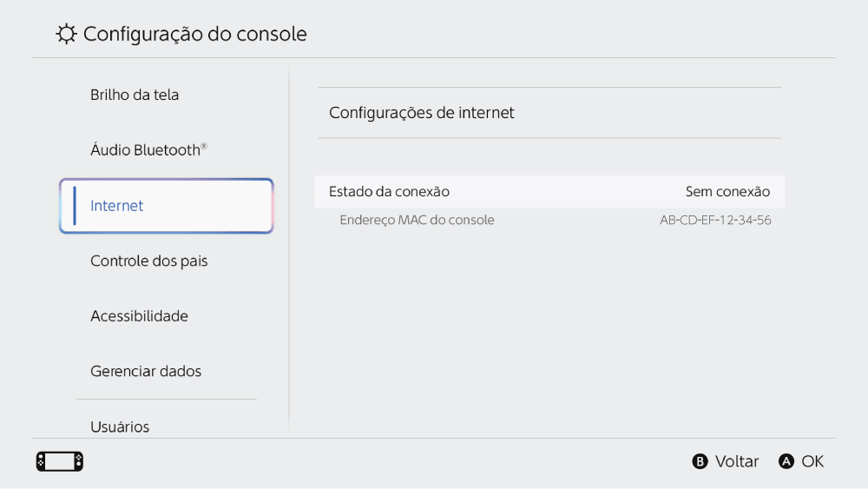Open Controle dos pais section
The image size is (868, 489).
(x=149, y=261)
